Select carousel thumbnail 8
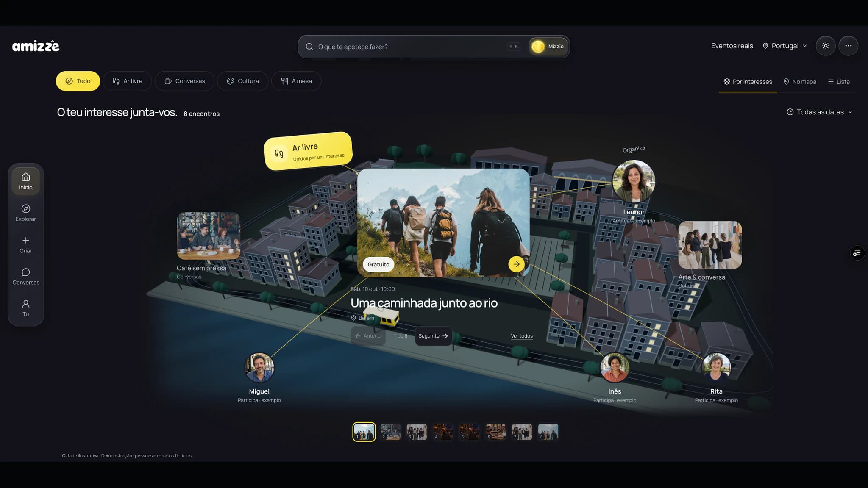Image resolution: width=868 pixels, height=488 pixels. pyautogui.click(x=548, y=432)
